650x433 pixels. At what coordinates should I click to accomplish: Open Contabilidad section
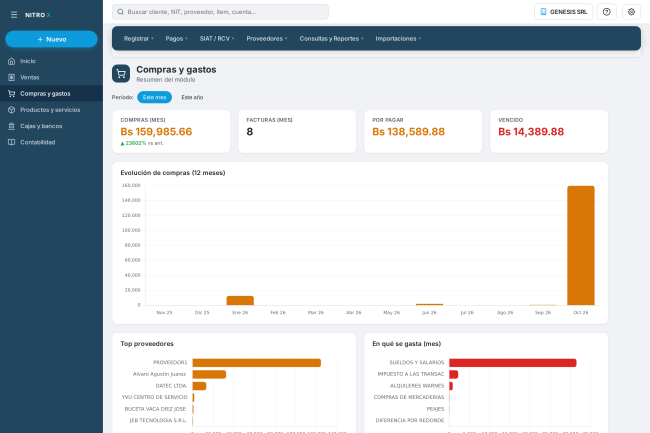(51, 142)
